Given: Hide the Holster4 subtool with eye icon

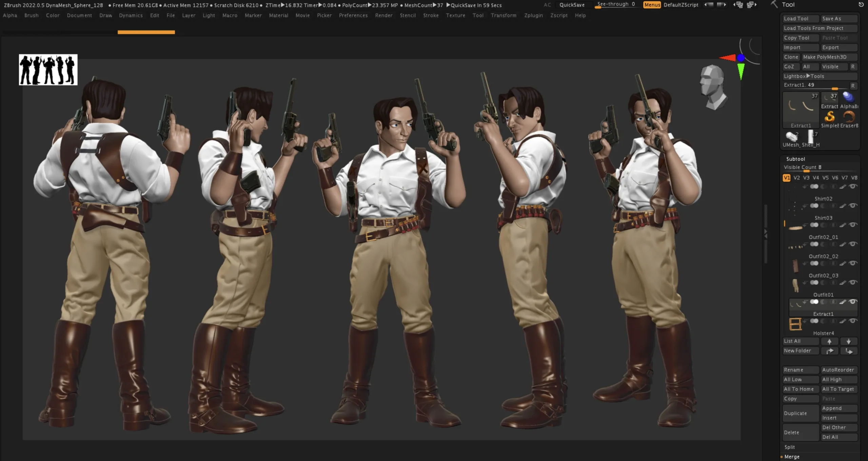Looking at the screenshot, I should point(853,321).
